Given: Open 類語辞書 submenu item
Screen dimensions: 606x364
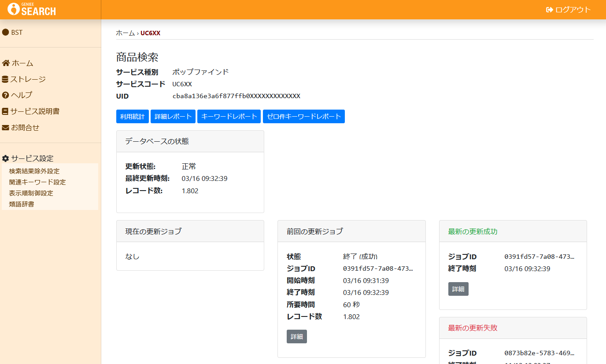Looking at the screenshot, I should click(x=22, y=204).
